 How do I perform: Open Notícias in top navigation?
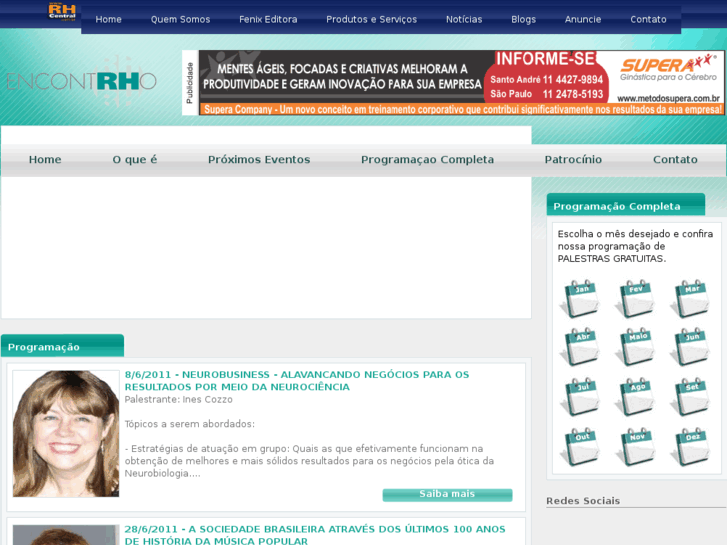pyautogui.click(x=464, y=19)
